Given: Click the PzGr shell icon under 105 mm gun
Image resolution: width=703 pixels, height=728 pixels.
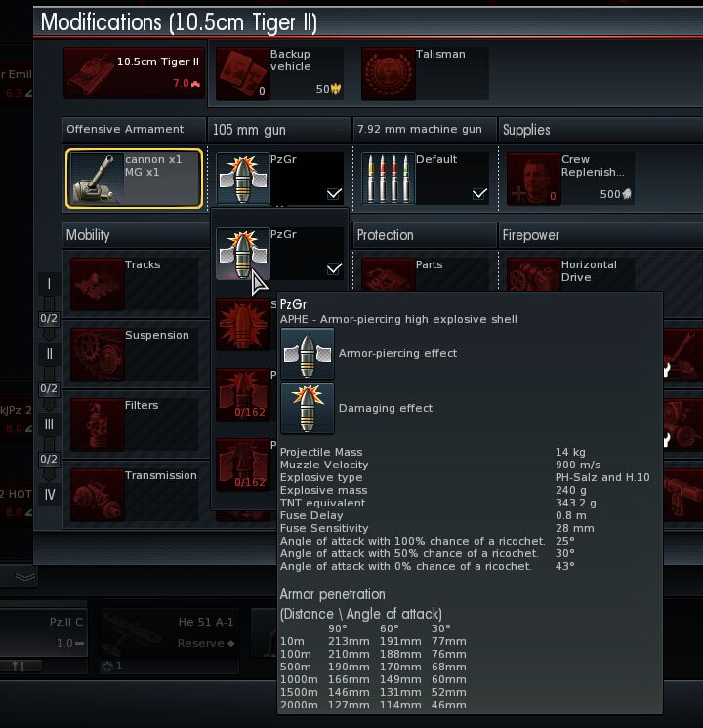Looking at the screenshot, I should click(x=243, y=179).
